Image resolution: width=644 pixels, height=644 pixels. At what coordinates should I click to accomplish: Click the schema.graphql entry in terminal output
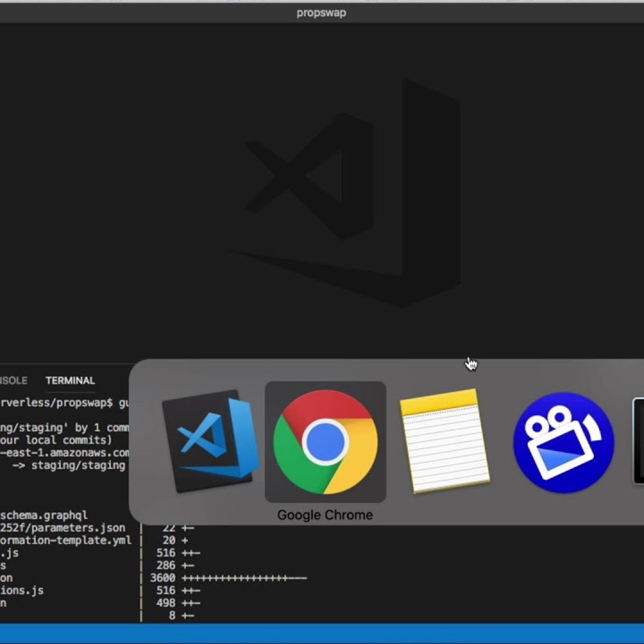[x=44, y=515]
